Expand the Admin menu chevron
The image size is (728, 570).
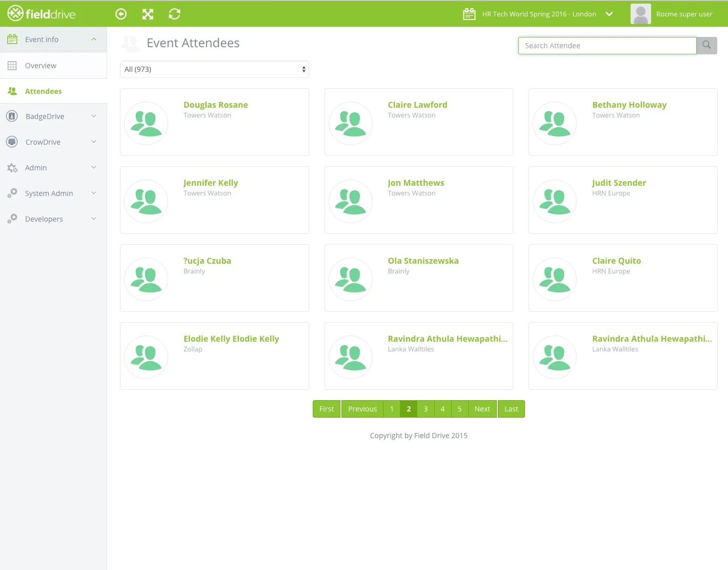point(94,167)
